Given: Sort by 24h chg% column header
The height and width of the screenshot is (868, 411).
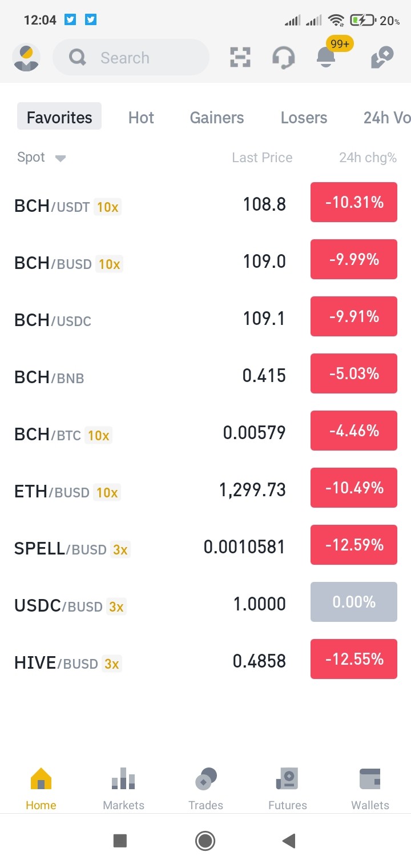Looking at the screenshot, I should [368, 158].
